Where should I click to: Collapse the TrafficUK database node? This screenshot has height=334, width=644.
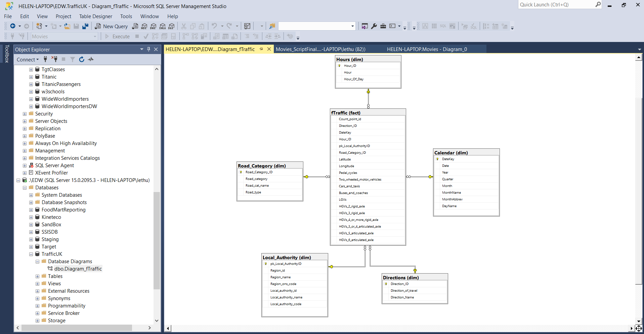point(31,254)
